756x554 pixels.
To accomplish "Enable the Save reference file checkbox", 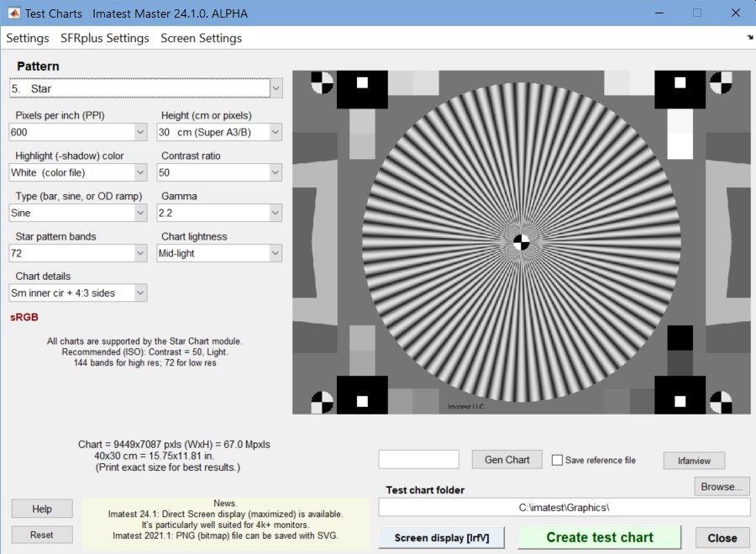I will click(557, 460).
